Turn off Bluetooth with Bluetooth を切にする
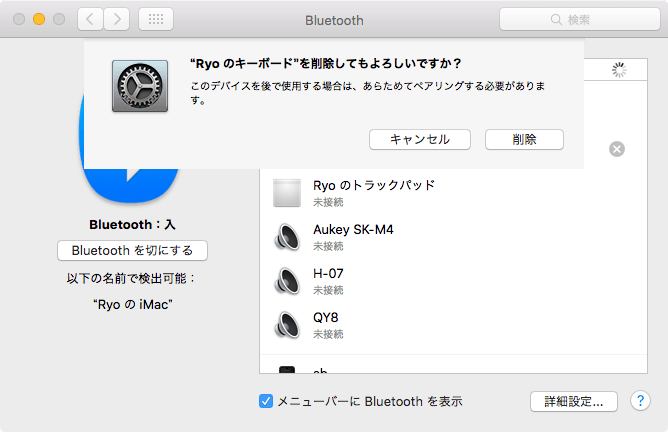The width and height of the screenshot is (668, 432). click(x=132, y=250)
